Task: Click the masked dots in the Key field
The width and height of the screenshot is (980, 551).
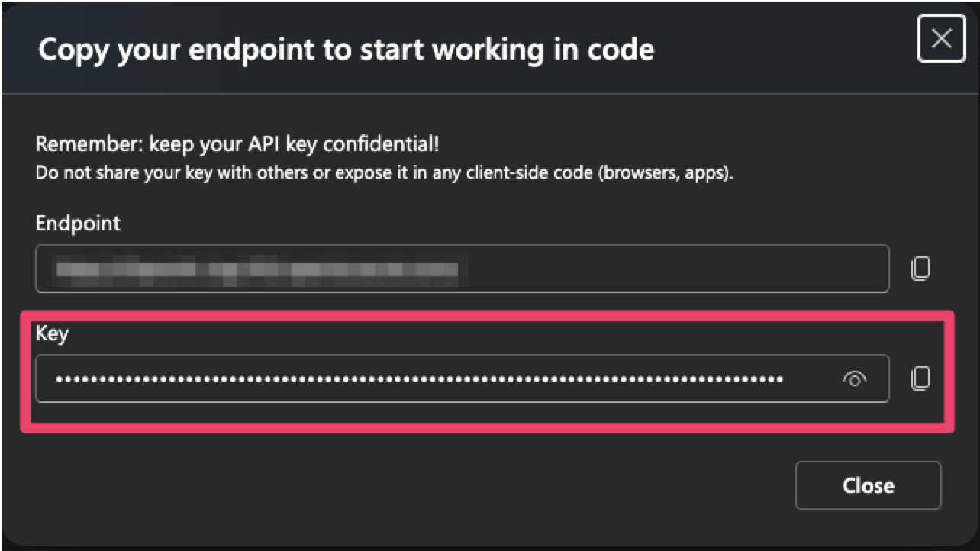Action: tap(419, 379)
